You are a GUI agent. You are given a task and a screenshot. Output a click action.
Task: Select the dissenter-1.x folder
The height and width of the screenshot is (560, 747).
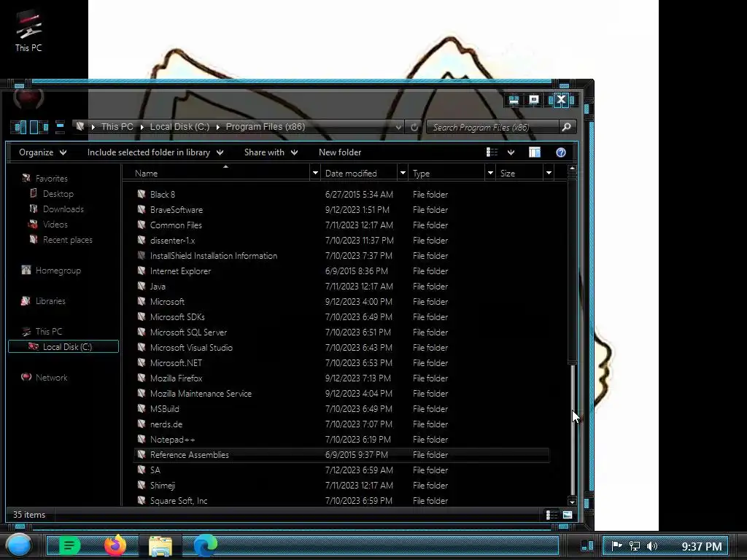pos(172,240)
